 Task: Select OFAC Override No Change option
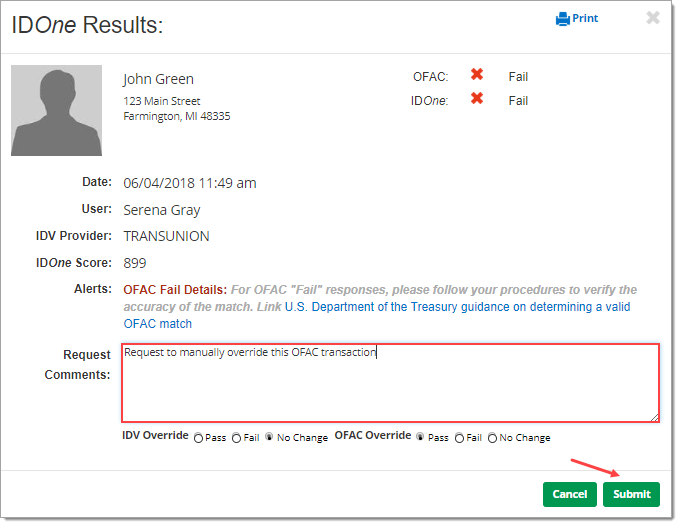click(x=492, y=438)
